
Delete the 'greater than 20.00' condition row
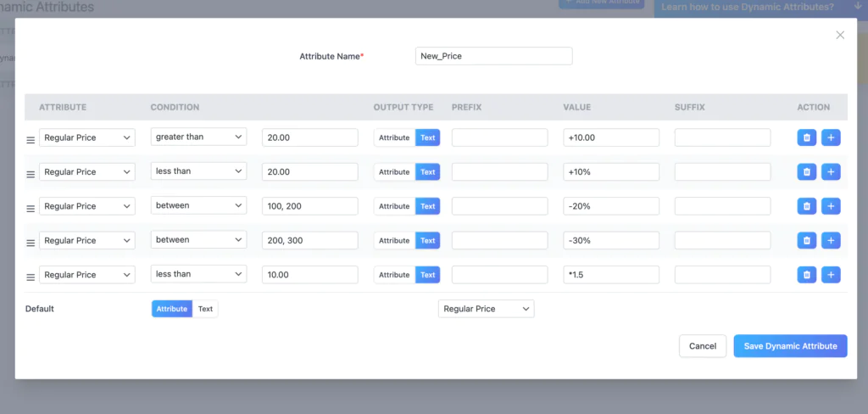[807, 137]
